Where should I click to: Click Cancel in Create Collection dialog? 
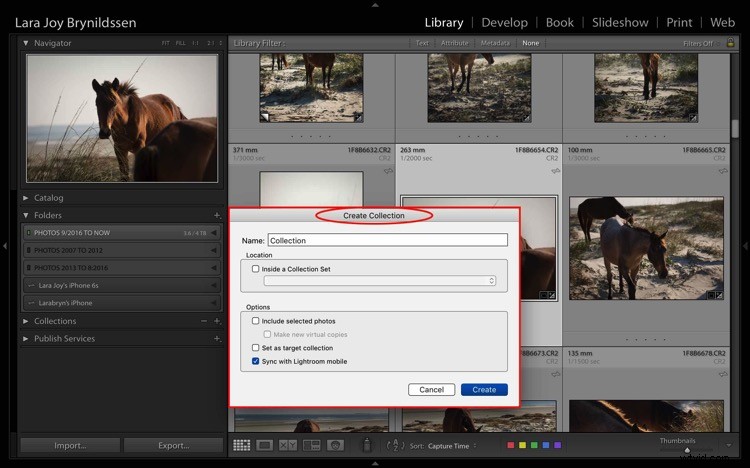431,390
